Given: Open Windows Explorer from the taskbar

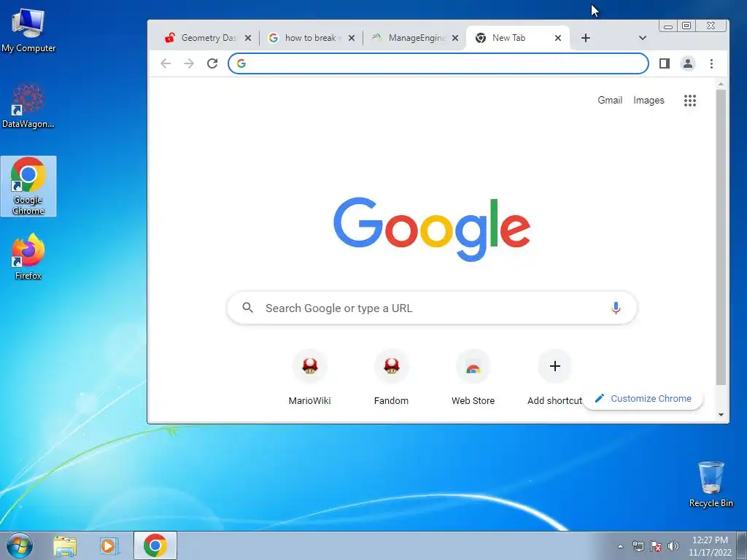Looking at the screenshot, I should [65, 545].
